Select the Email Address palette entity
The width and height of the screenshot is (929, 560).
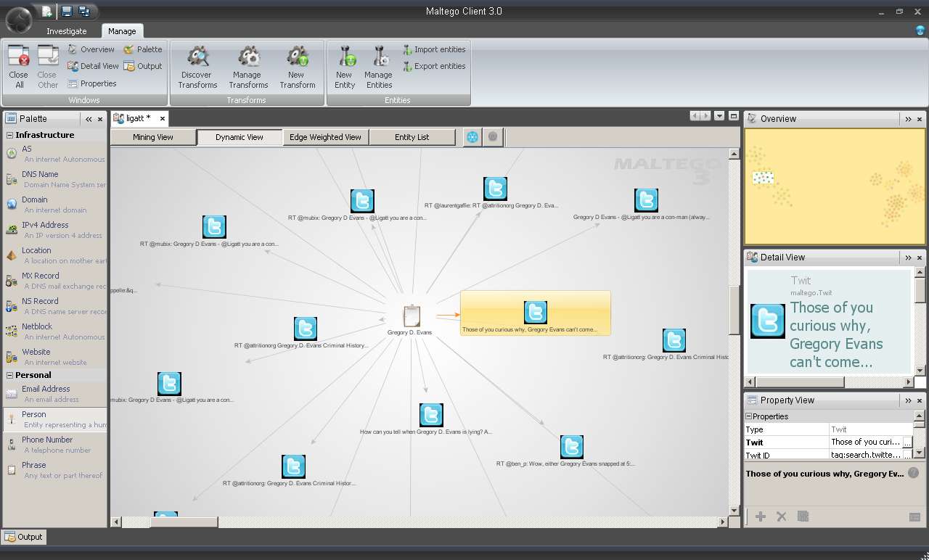point(54,394)
